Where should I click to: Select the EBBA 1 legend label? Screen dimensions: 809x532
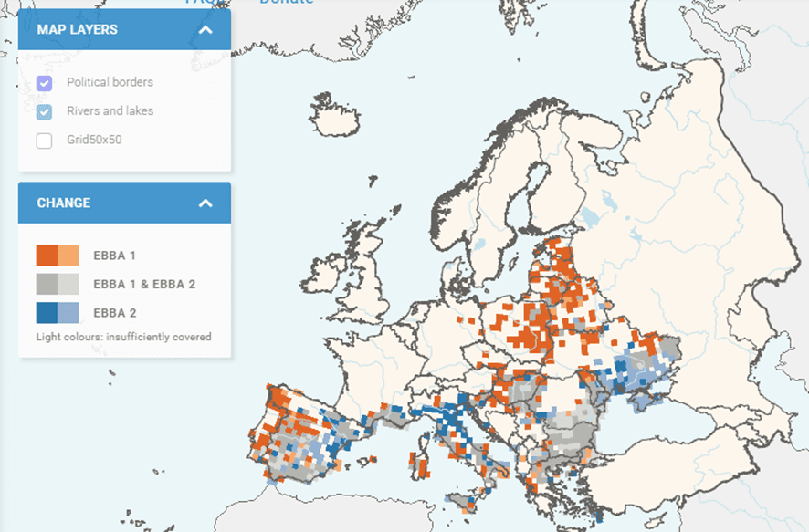(114, 256)
